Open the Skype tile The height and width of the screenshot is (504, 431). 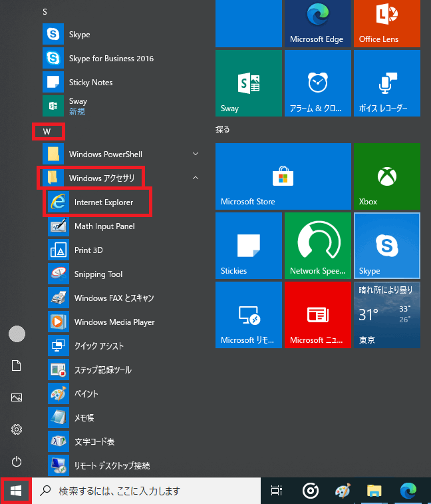tap(387, 246)
